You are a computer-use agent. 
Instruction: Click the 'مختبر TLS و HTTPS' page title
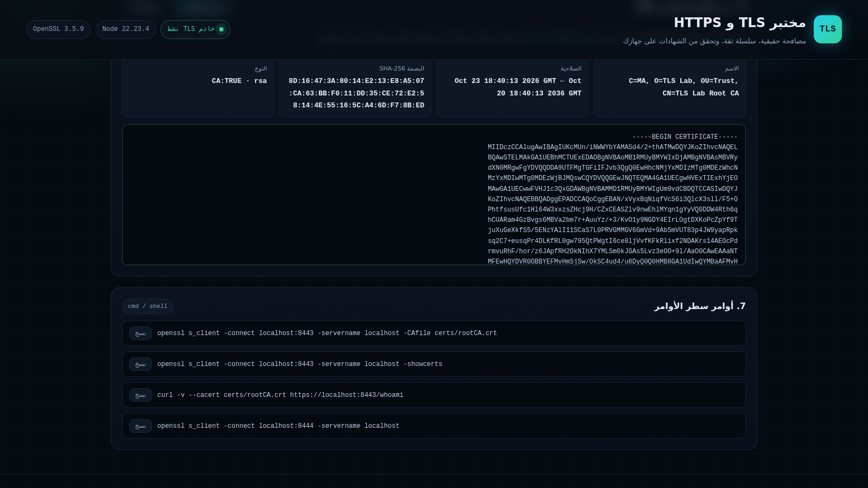pyautogui.click(x=740, y=23)
